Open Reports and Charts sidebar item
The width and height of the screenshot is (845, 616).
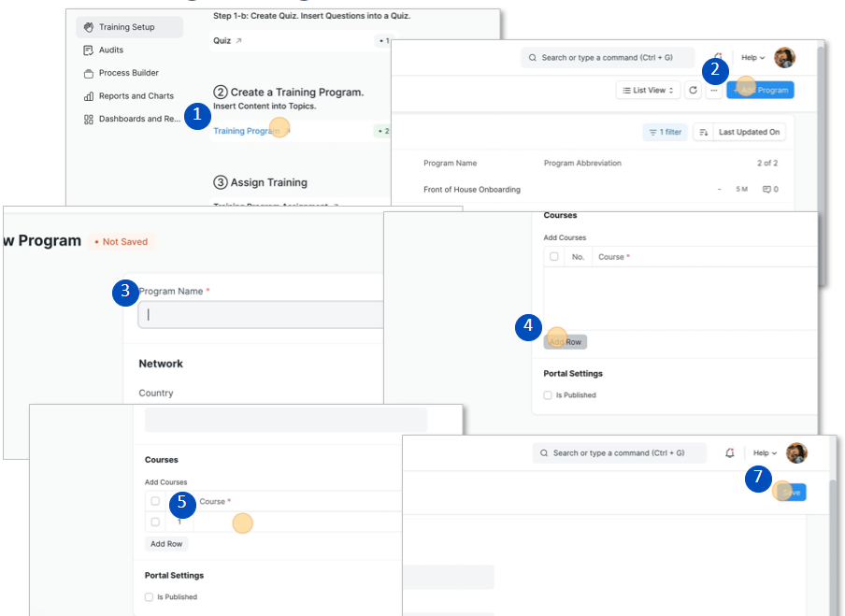(136, 96)
